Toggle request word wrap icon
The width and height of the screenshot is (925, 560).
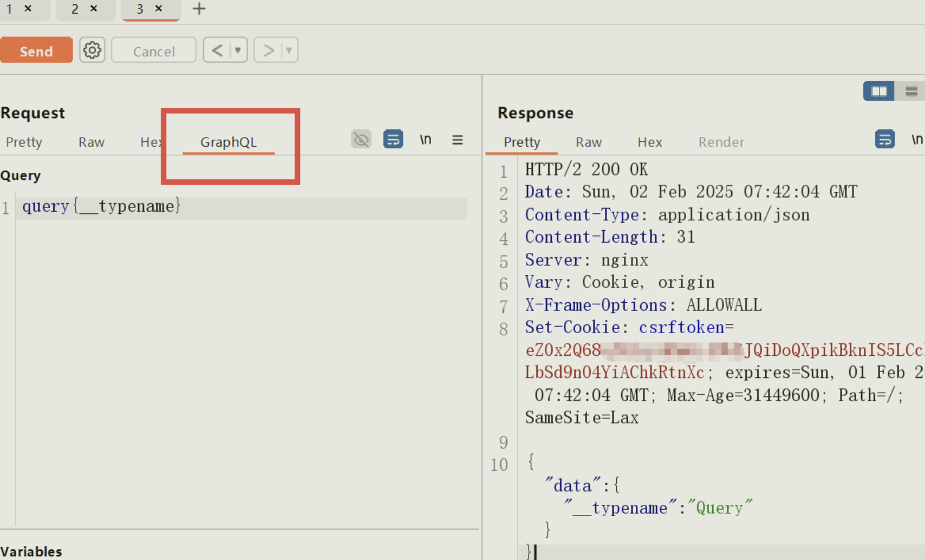pos(393,140)
